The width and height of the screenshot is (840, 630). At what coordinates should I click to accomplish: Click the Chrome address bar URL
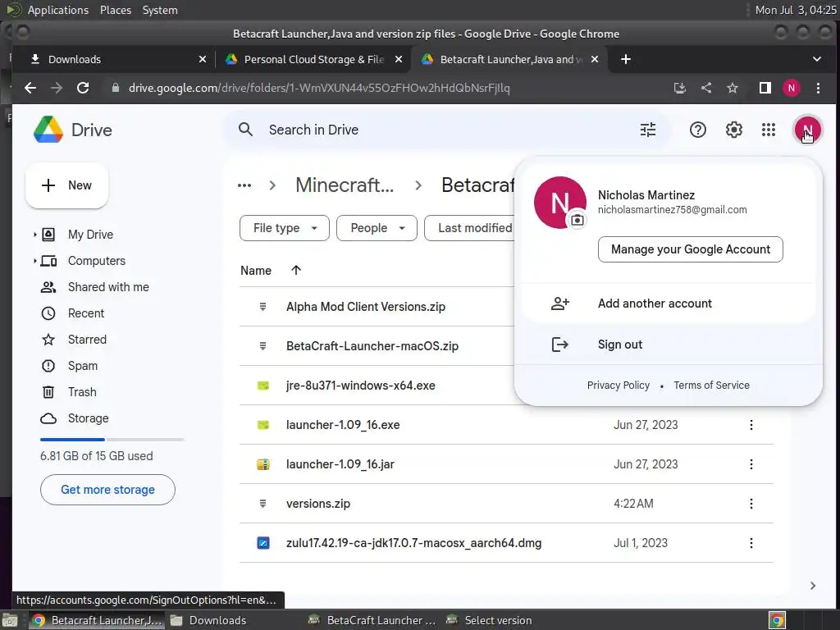click(x=319, y=88)
